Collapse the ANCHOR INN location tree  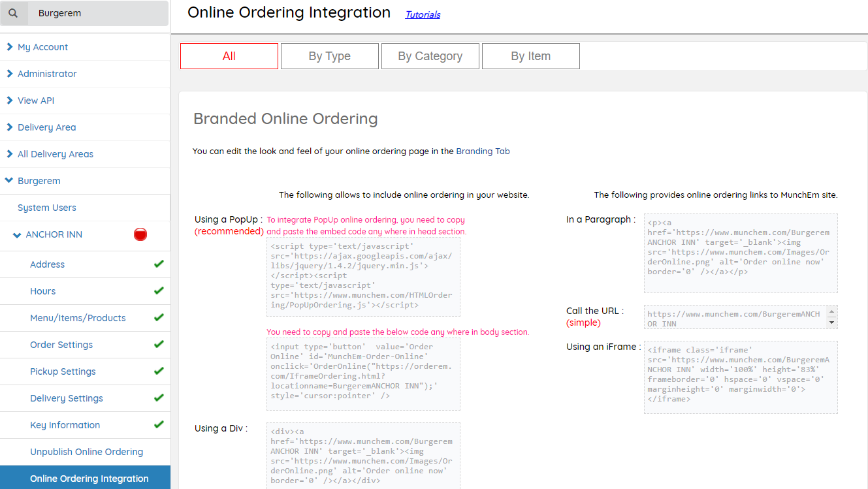pos(18,235)
